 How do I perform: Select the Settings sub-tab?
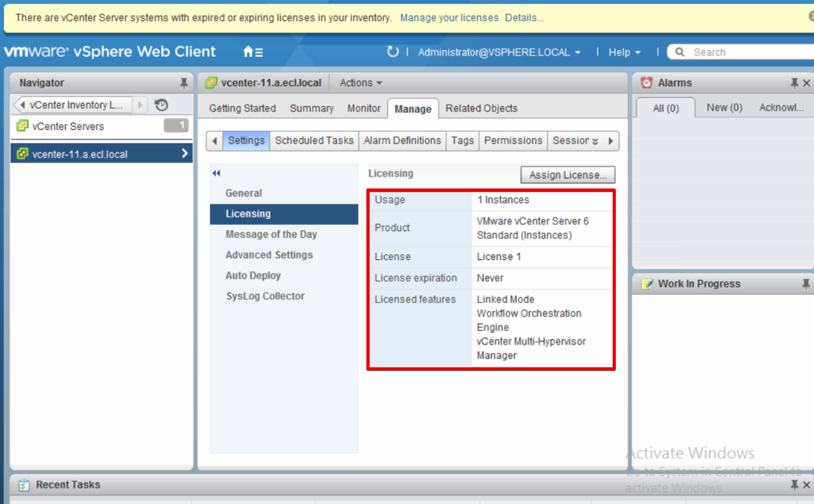point(246,140)
